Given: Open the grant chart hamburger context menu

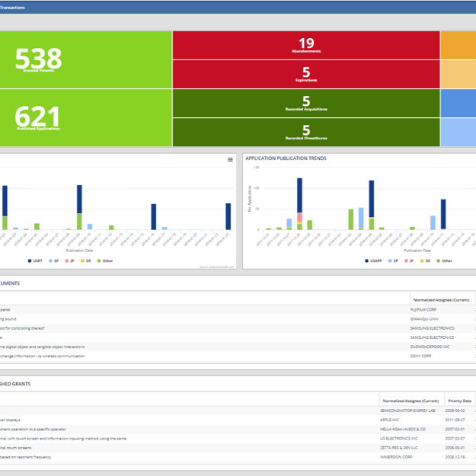Looking at the screenshot, I should [x=230, y=159].
